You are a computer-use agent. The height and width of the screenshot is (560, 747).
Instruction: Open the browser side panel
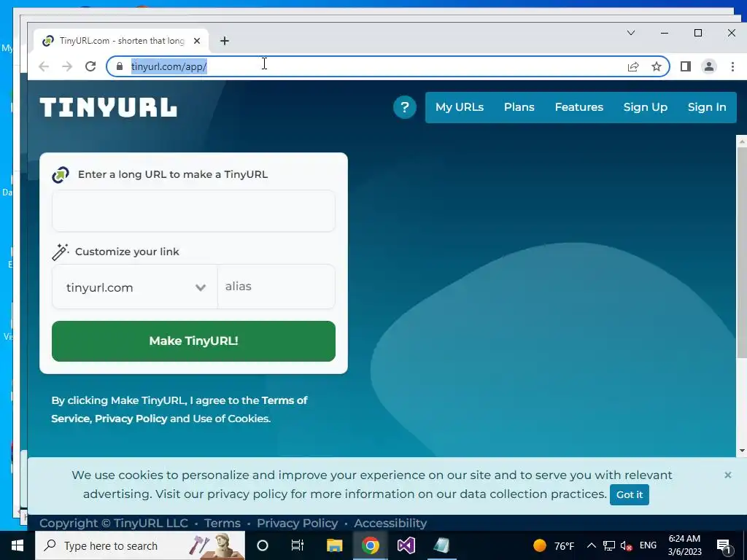tap(686, 66)
